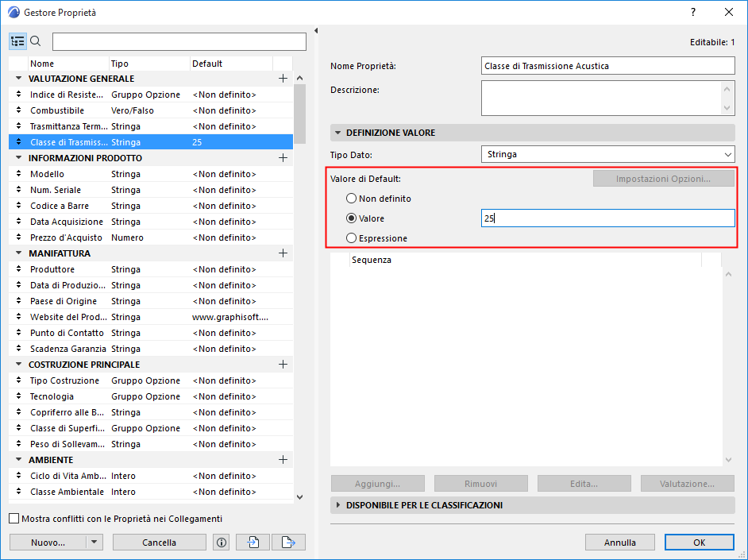Grab reorder handle of Classe Ambientale row
Viewport: 748px width, 560px height.
[x=18, y=492]
